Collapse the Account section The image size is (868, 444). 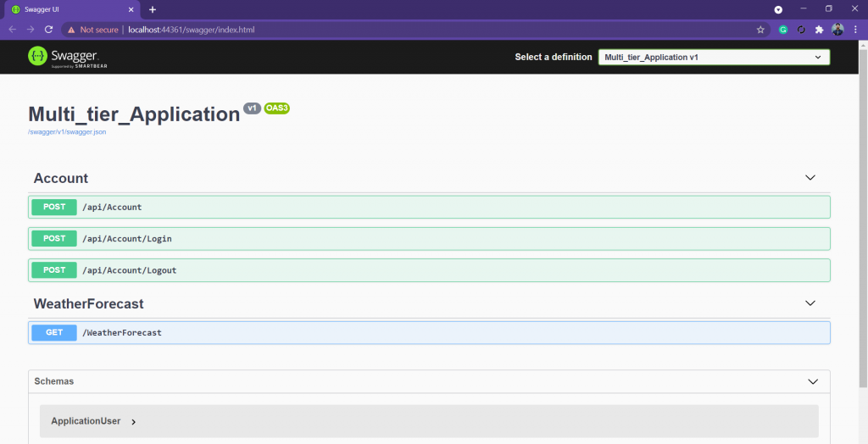point(810,178)
